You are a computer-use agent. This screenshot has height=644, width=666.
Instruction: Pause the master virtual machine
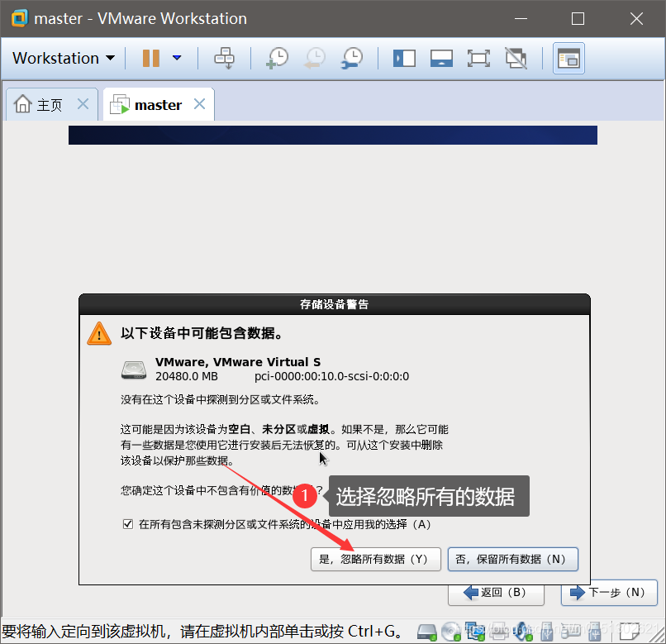coord(150,58)
